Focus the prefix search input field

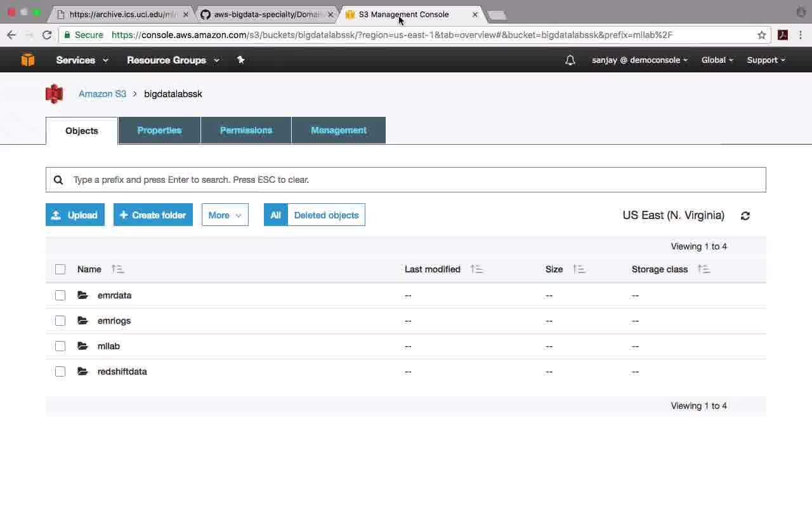406,180
